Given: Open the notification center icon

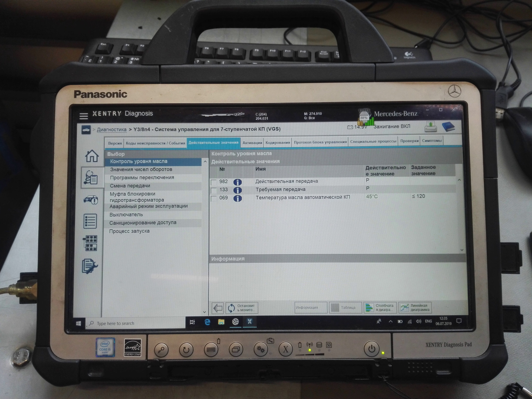Looking at the screenshot, I should tap(459, 321).
